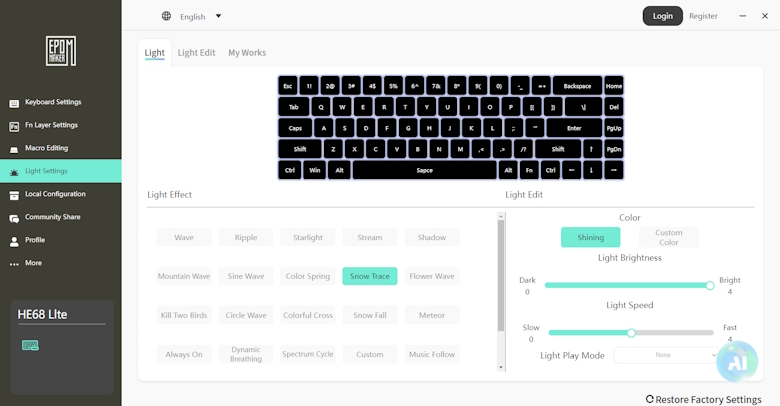The height and width of the screenshot is (406, 780).
Task: Click Restore Factory Settings
Action: [703, 399]
